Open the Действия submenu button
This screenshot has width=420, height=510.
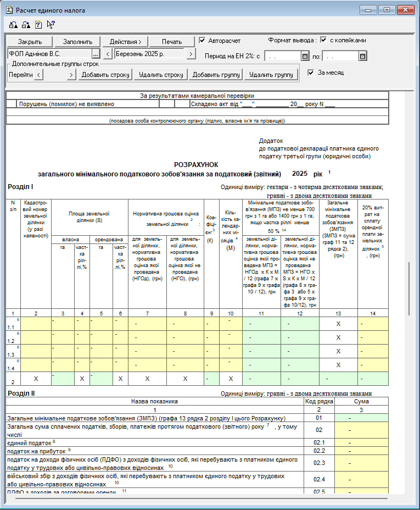[125, 42]
